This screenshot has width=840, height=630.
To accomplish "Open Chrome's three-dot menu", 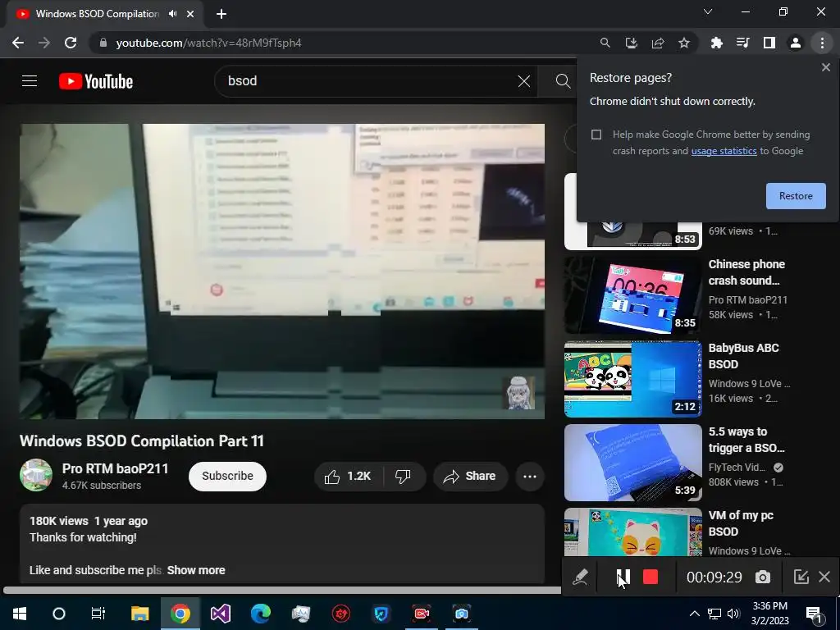I will [822, 43].
